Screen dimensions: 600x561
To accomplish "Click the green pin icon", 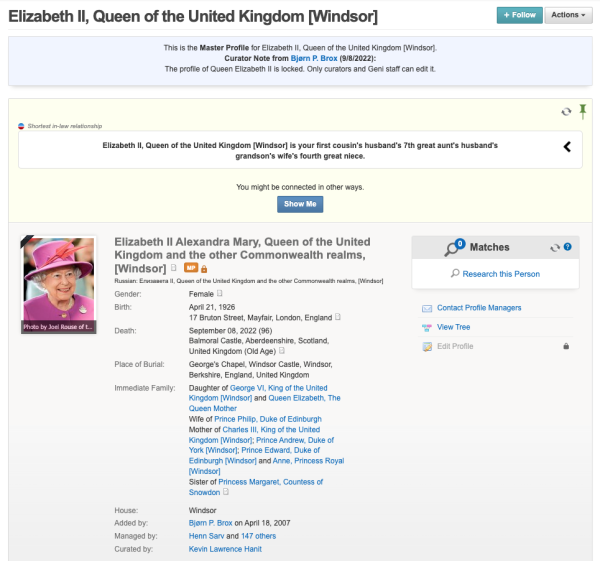I will pos(582,111).
